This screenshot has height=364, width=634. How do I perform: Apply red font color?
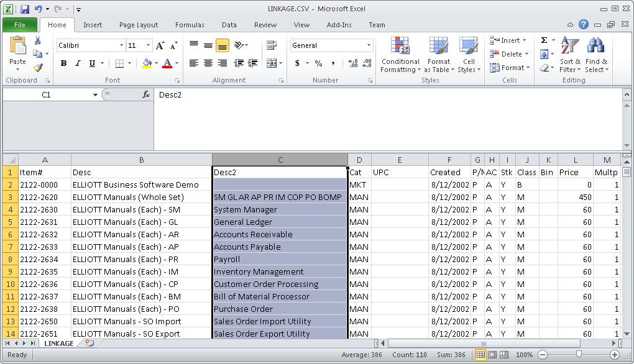click(167, 63)
